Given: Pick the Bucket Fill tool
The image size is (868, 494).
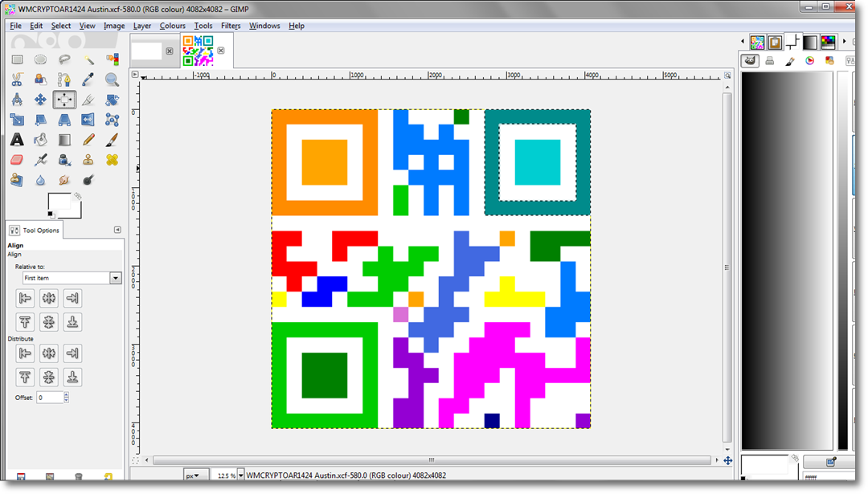Looking at the screenshot, I should [x=40, y=140].
